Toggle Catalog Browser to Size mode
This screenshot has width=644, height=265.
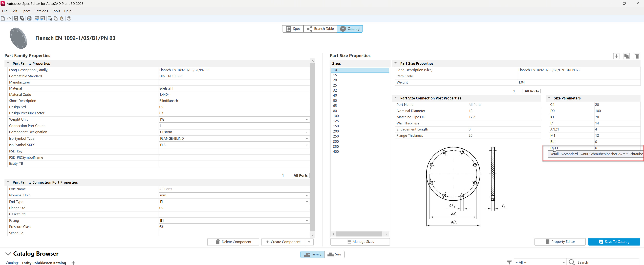point(334,254)
